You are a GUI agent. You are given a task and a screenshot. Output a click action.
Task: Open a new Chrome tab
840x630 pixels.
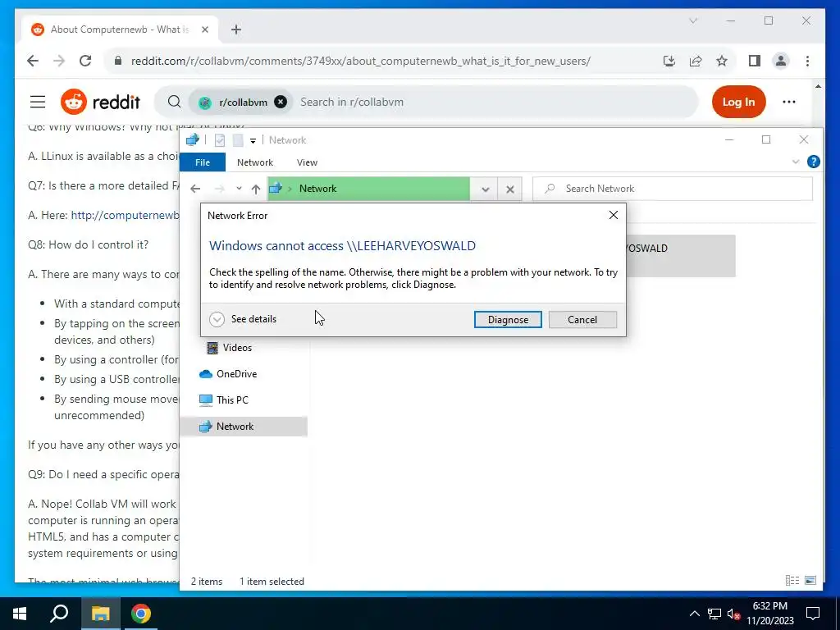pos(236,30)
